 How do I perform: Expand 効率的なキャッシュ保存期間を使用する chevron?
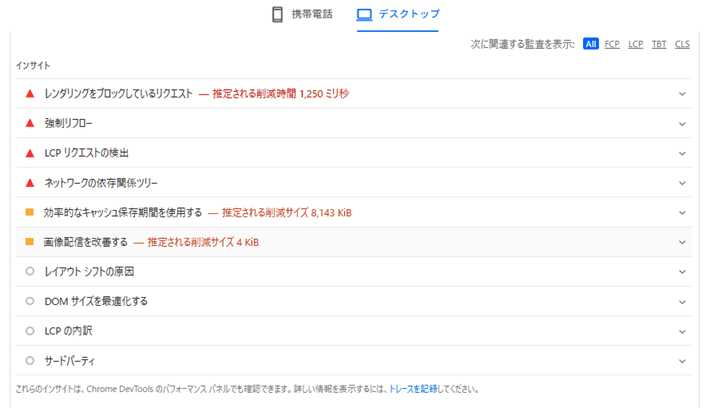(x=682, y=213)
